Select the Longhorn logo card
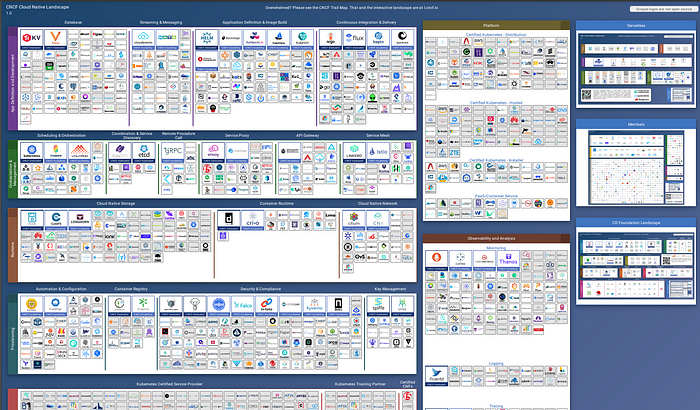Viewport: 700px width, 410px height. (x=79, y=220)
